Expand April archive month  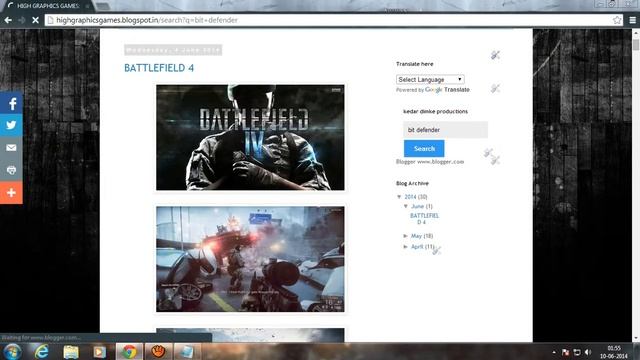point(406,247)
